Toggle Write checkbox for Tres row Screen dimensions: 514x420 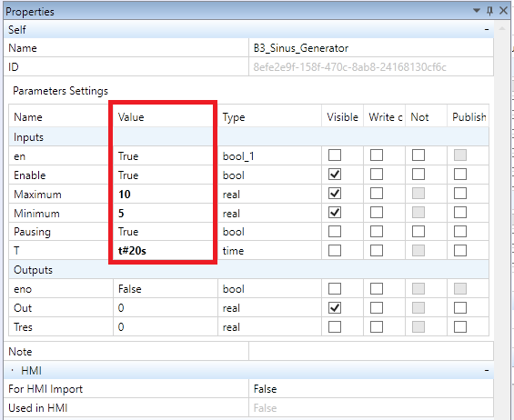click(377, 326)
